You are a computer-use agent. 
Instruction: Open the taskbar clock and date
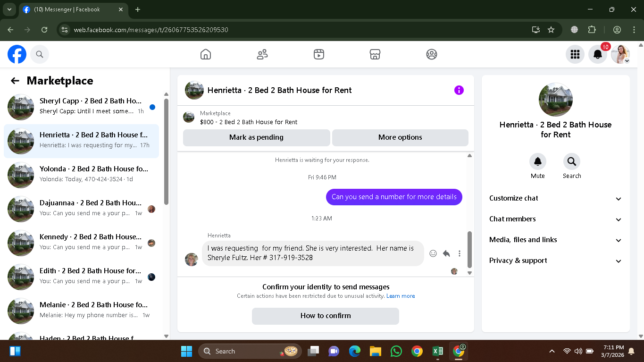[613, 351]
